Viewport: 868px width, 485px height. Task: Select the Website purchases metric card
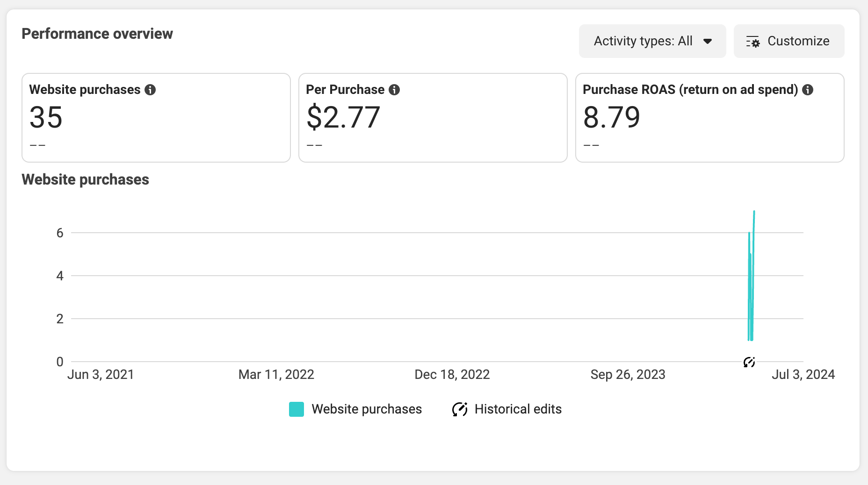tap(156, 118)
